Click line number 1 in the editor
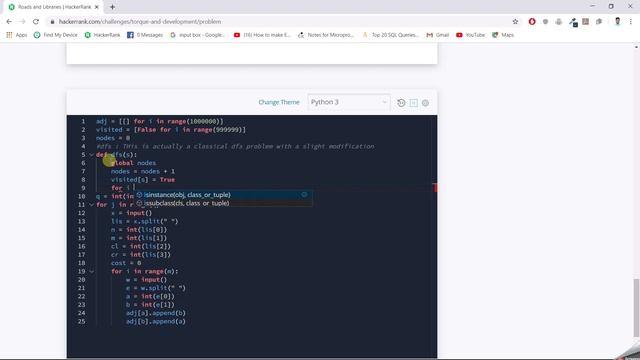Image resolution: width=640 pixels, height=360 pixels. [x=83, y=121]
